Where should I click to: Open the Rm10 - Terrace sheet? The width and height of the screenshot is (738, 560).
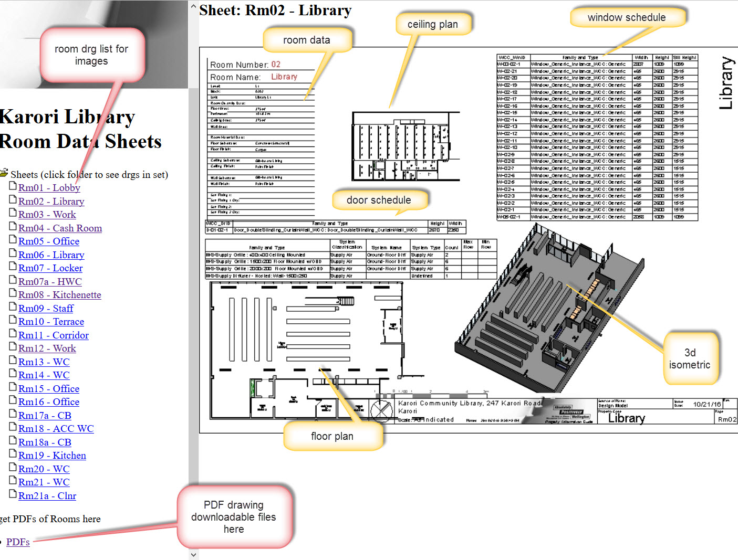[x=51, y=322]
